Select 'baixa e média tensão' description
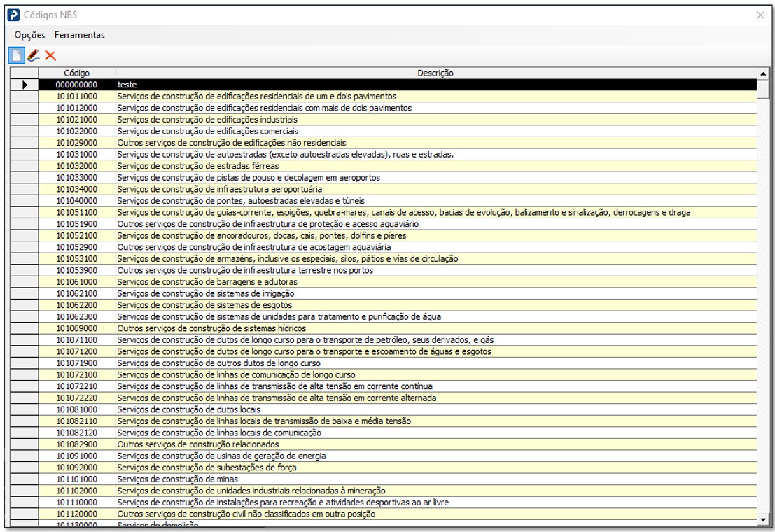This screenshot has height=532, width=775. [x=436, y=421]
